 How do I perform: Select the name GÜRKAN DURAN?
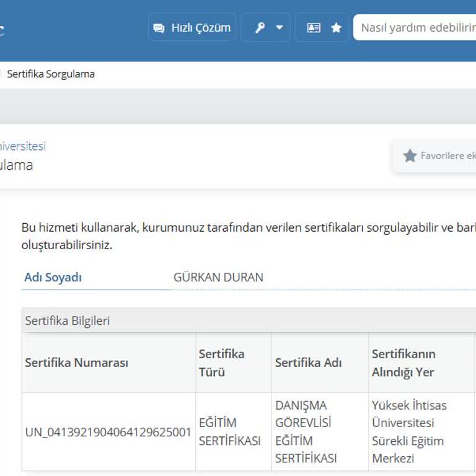click(x=218, y=277)
